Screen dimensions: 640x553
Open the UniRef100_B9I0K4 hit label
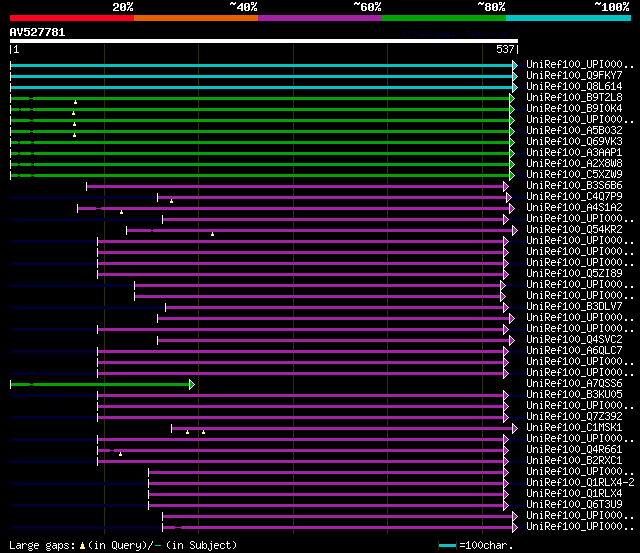574,109
